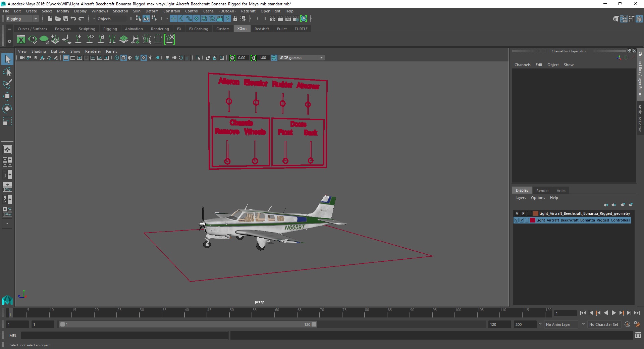Open the shelf tabs list button
Viewport: 644px width, 349px height.
(9, 30)
